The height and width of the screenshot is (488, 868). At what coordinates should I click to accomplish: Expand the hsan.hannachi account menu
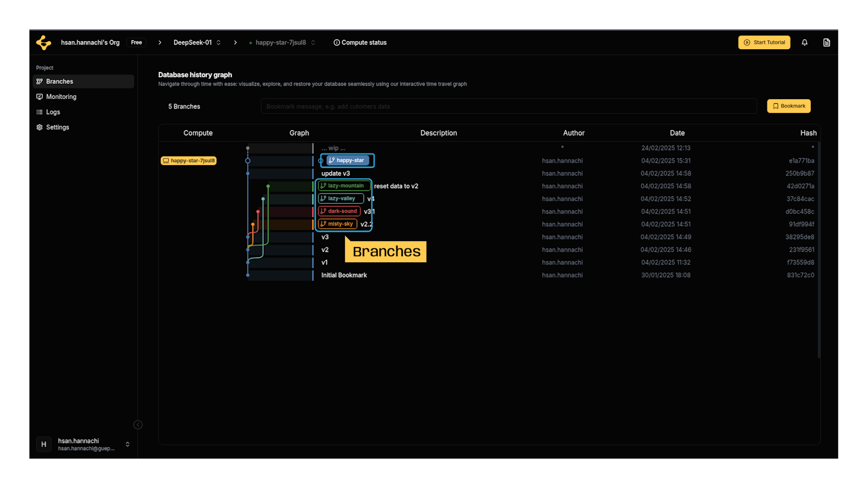pyautogui.click(x=128, y=444)
